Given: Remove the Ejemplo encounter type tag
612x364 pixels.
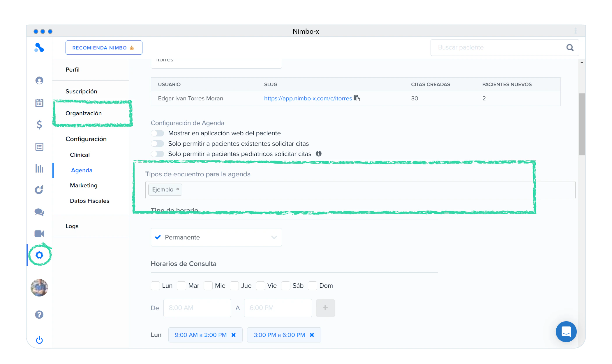Looking at the screenshot, I should coord(177,189).
